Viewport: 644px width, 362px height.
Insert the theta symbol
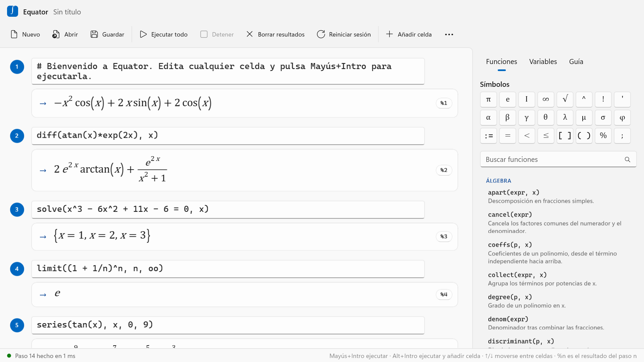546,118
